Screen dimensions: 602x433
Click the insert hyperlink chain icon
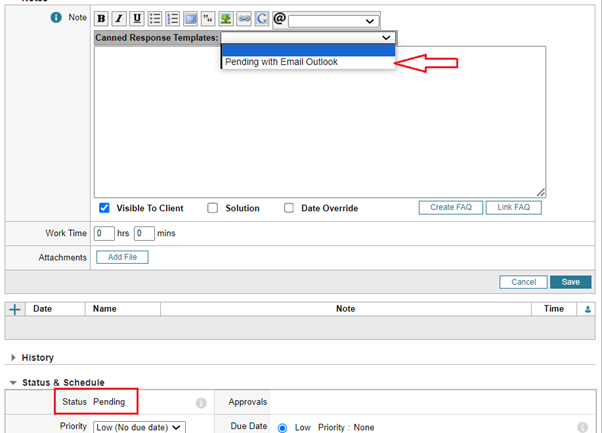[x=244, y=19]
